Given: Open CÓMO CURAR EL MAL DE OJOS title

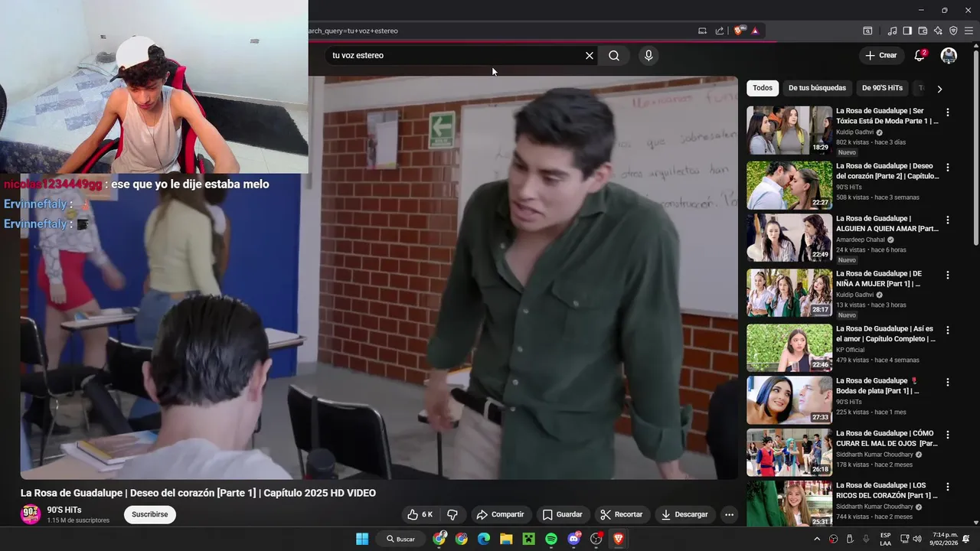Looking at the screenshot, I should [887, 439].
